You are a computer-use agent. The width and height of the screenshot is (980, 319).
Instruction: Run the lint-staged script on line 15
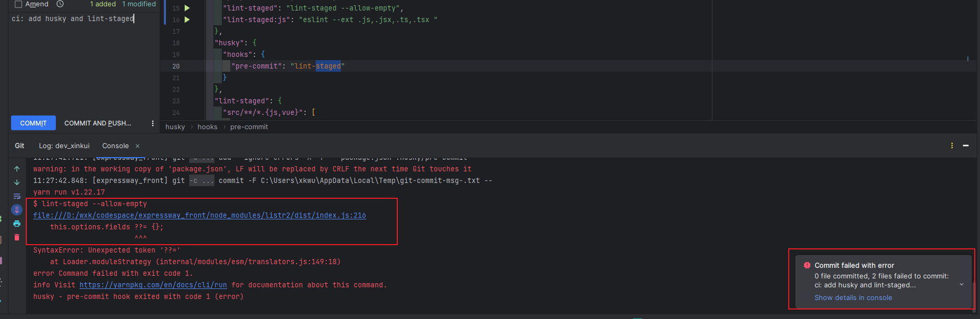(x=187, y=8)
